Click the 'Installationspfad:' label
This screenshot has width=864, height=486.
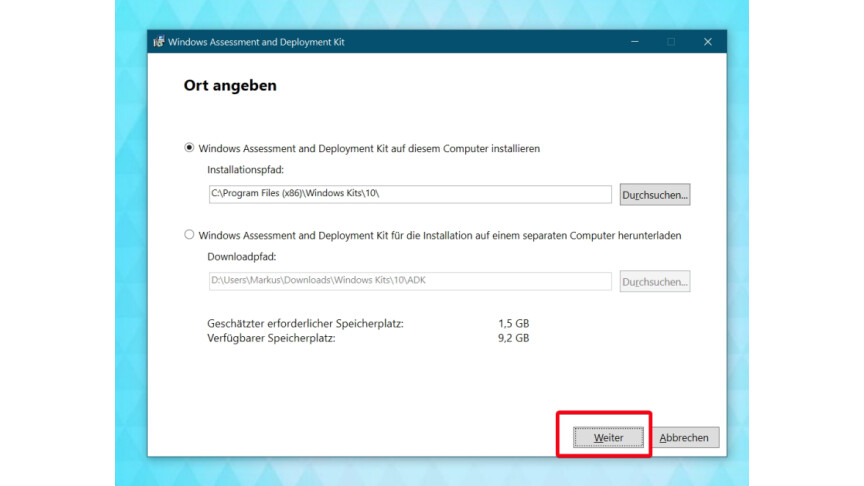(246, 170)
